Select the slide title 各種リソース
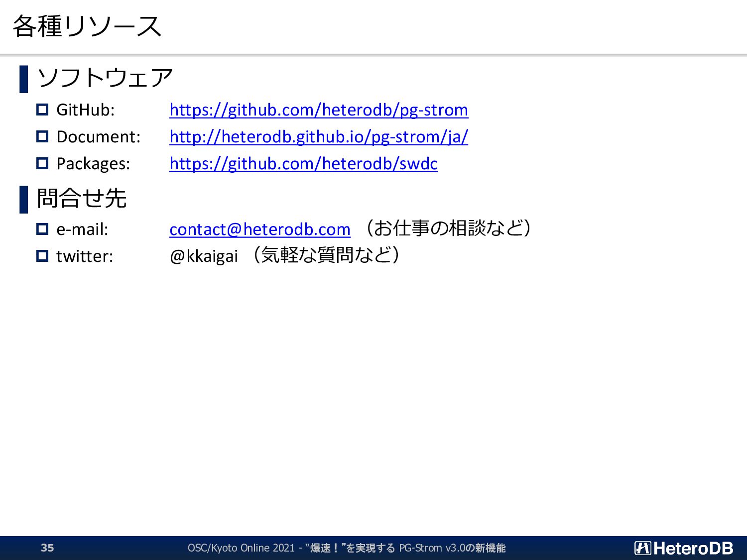The image size is (747, 560). (x=87, y=26)
